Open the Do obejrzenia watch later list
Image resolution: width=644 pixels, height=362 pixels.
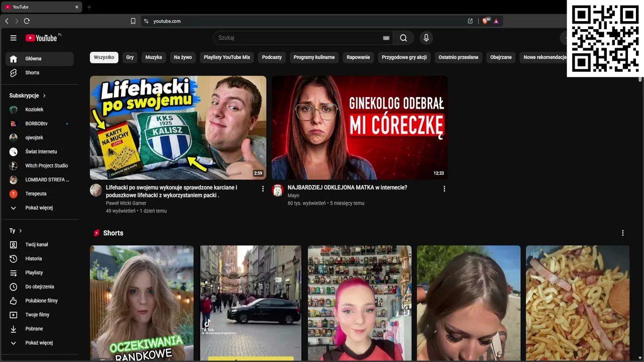pos(40,287)
